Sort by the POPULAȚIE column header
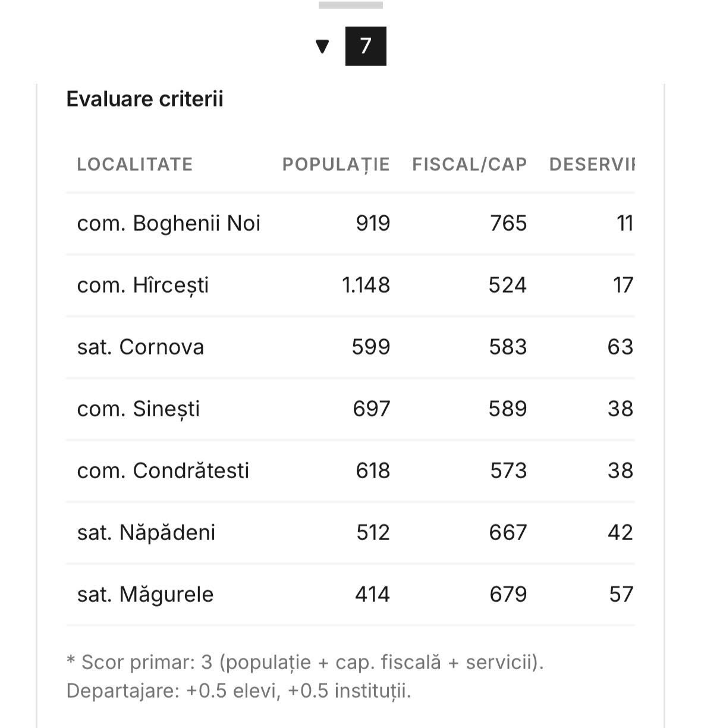This screenshot has height=728, width=701. pos(336,164)
